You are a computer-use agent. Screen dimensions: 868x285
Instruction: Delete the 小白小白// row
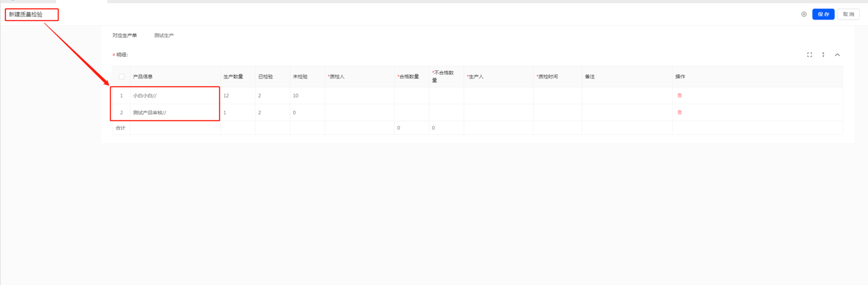point(679,95)
